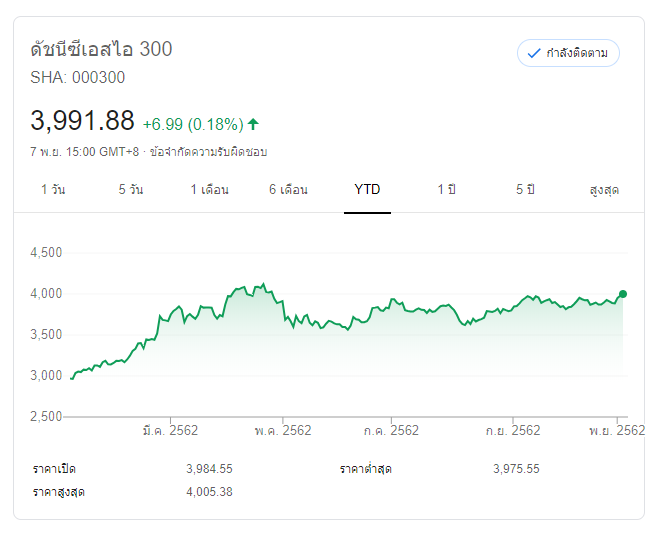This screenshot has width=658, height=534.
Task: Select the 1 เดือน range tab
Action: 210,190
